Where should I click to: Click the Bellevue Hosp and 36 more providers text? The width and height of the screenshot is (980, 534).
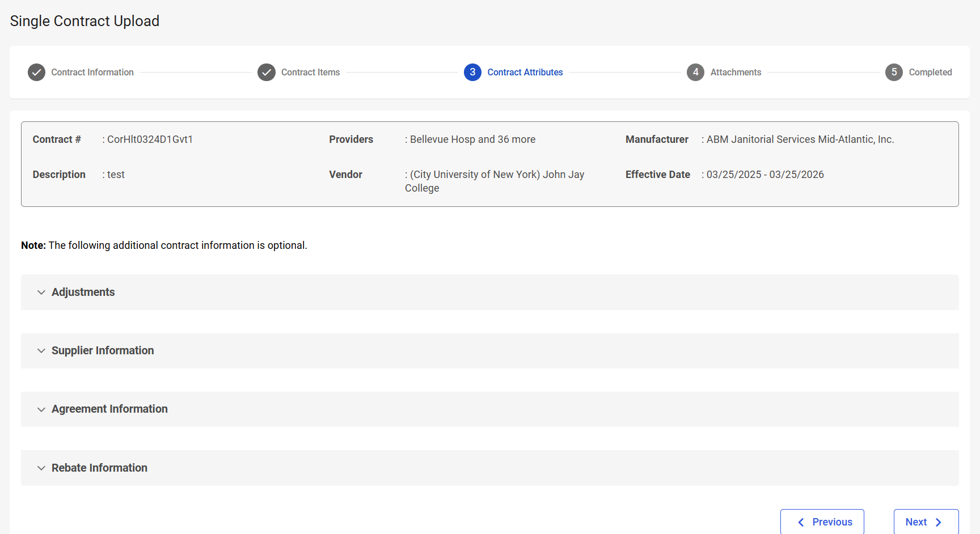[x=472, y=139]
